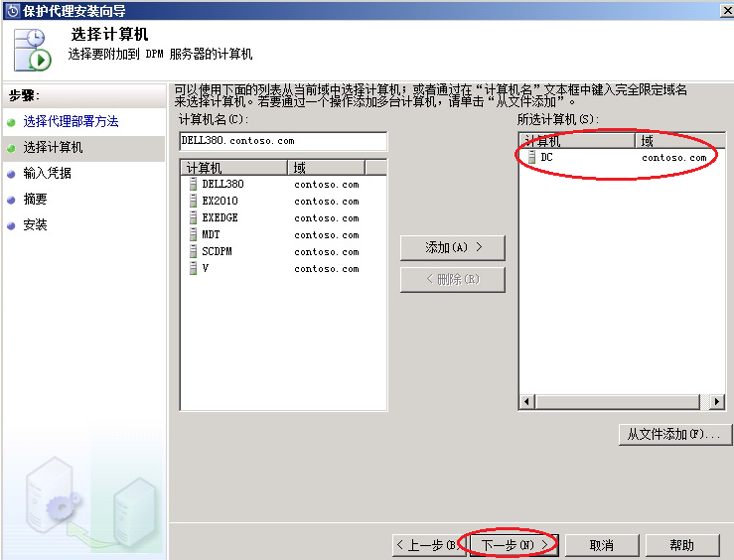734x560 pixels.
Task: Click contoso.com domain in DC row
Action: [674, 158]
